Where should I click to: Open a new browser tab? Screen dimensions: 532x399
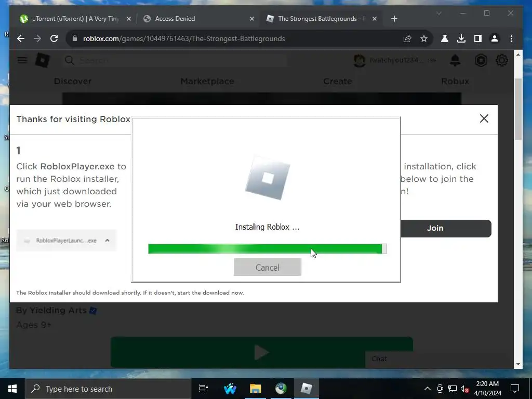coord(394,19)
